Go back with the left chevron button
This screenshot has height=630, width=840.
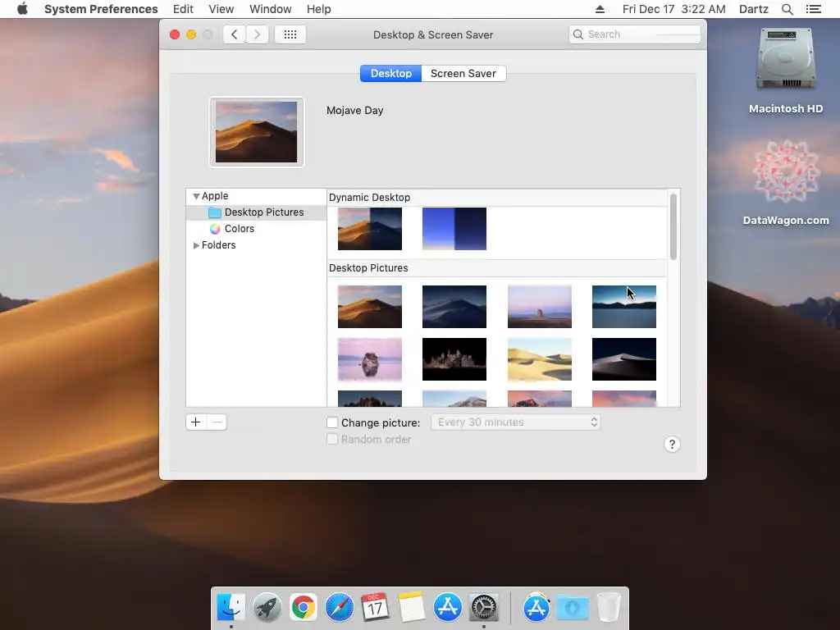click(x=234, y=34)
